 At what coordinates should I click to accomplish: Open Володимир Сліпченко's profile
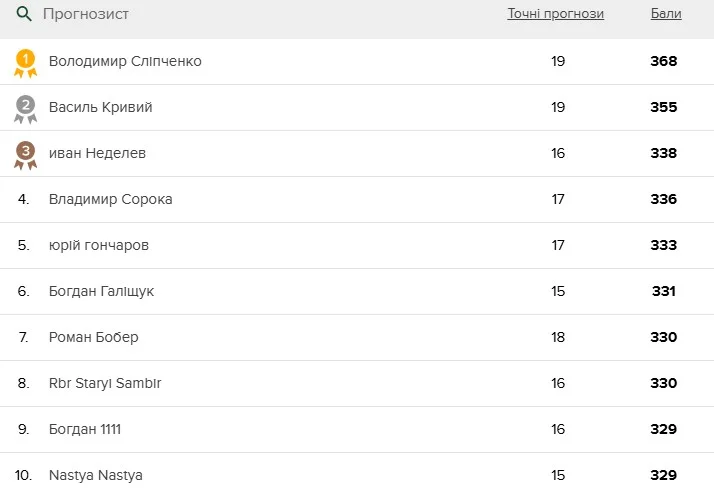(125, 61)
